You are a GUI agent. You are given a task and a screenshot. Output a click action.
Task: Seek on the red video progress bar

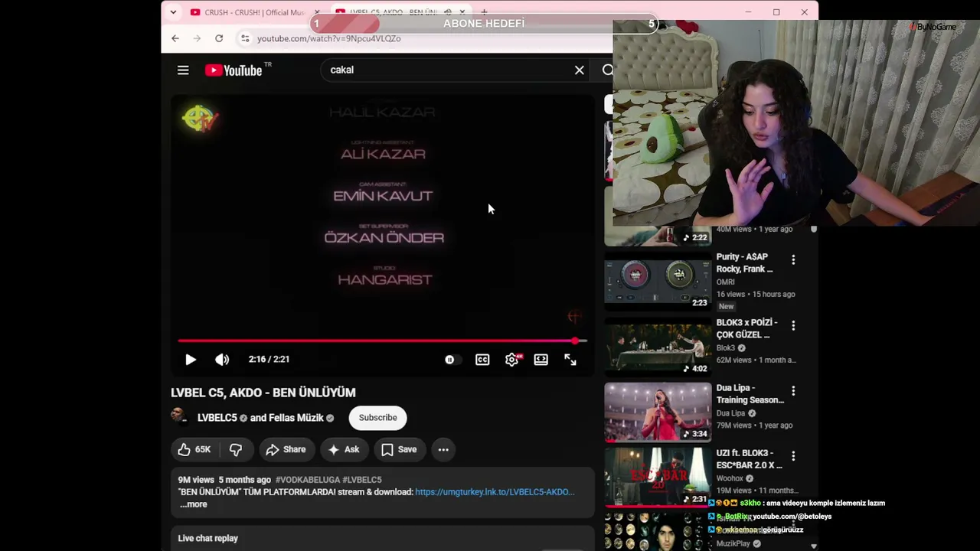(x=383, y=341)
